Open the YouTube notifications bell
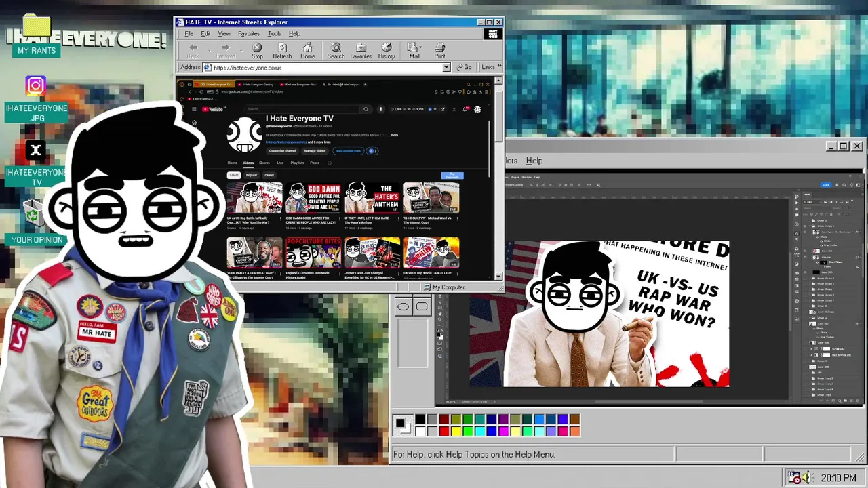Screen dimensions: 868x488 tap(465, 109)
